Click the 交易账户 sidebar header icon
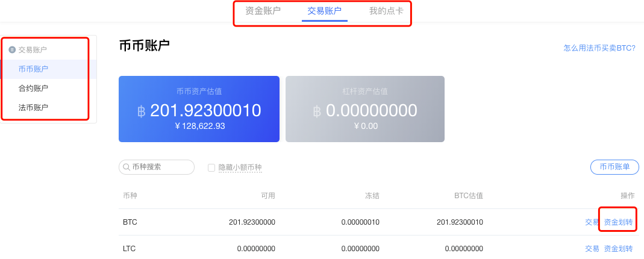Screen dimensions: 644x259 click(12, 50)
